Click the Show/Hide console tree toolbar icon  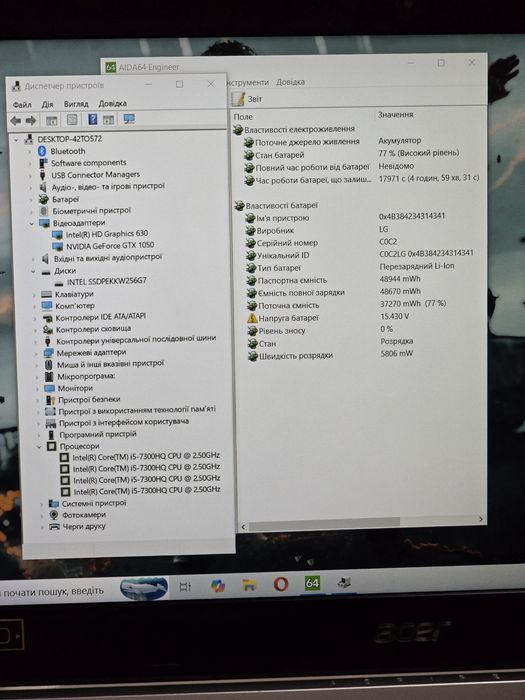(52, 121)
